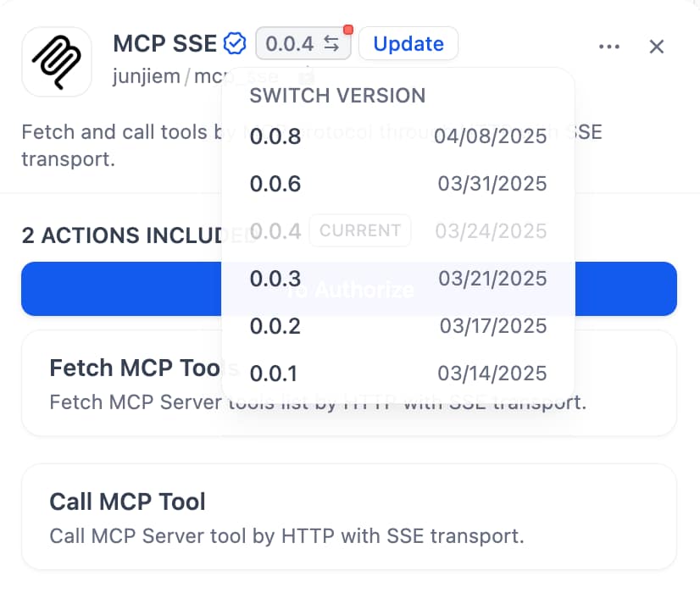
Task: Toggle the 0.0.4 version switcher dropdown
Action: (303, 44)
